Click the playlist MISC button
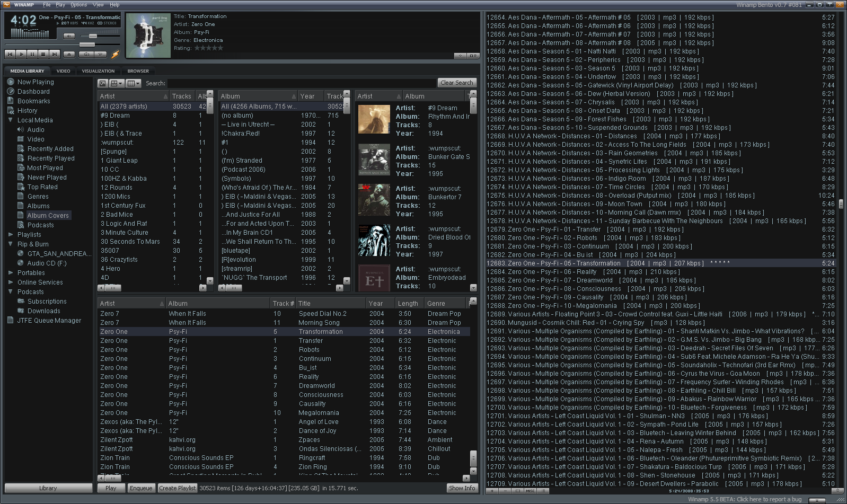This screenshot has width=847, height=504. coord(530,491)
